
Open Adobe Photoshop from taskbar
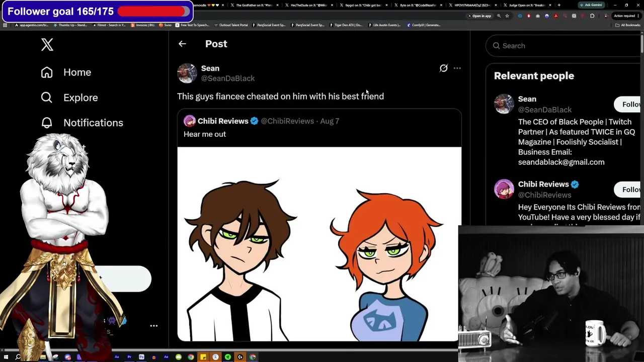point(141,357)
